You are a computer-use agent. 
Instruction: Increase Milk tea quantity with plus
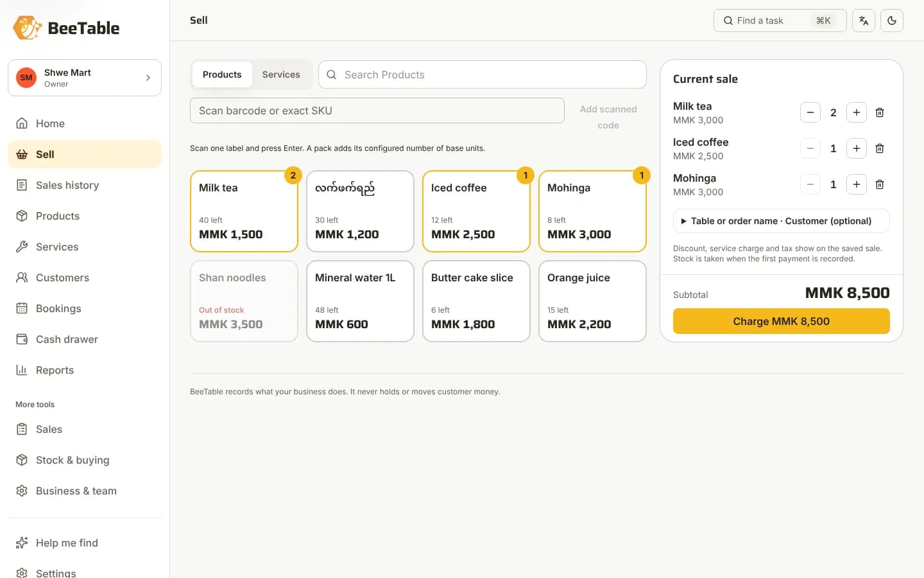pos(857,112)
